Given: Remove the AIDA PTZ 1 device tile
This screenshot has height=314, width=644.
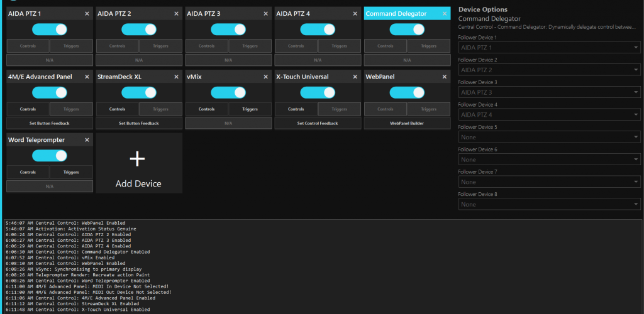Looking at the screenshot, I should [x=87, y=13].
